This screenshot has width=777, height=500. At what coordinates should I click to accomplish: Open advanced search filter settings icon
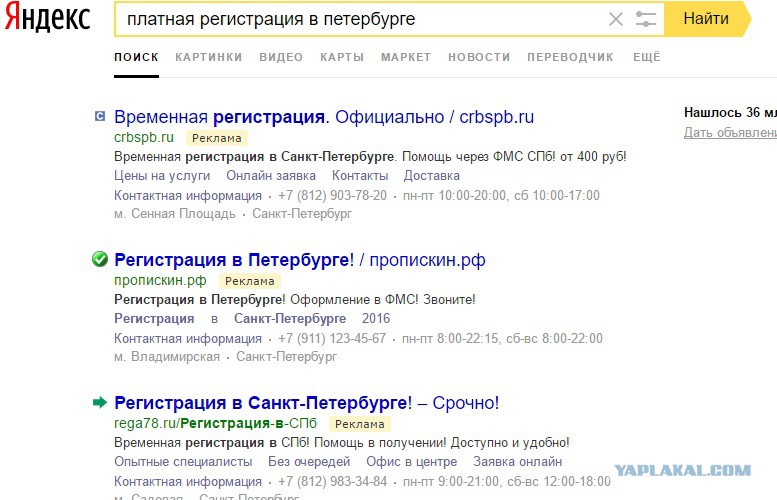click(646, 19)
